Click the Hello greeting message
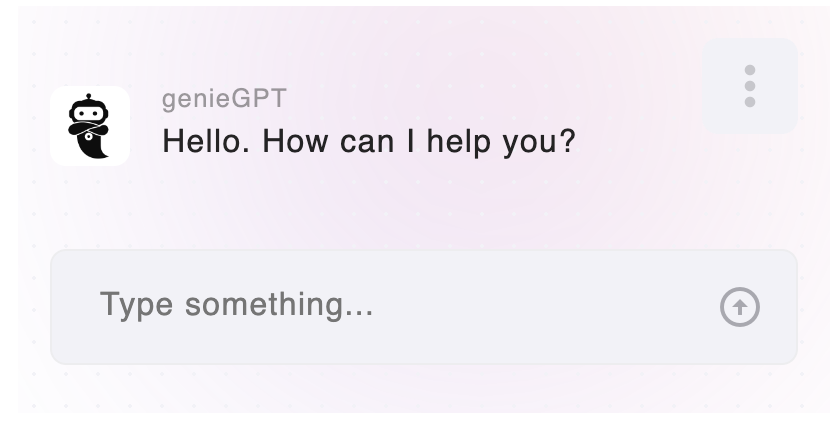 (368, 141)
